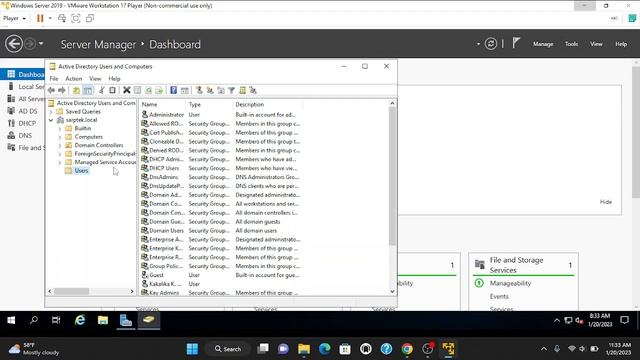Viewport: 640px width, 360px height.
Task: Click the user list vertical scrollbar thumb
Action: (x=392, y=176)
